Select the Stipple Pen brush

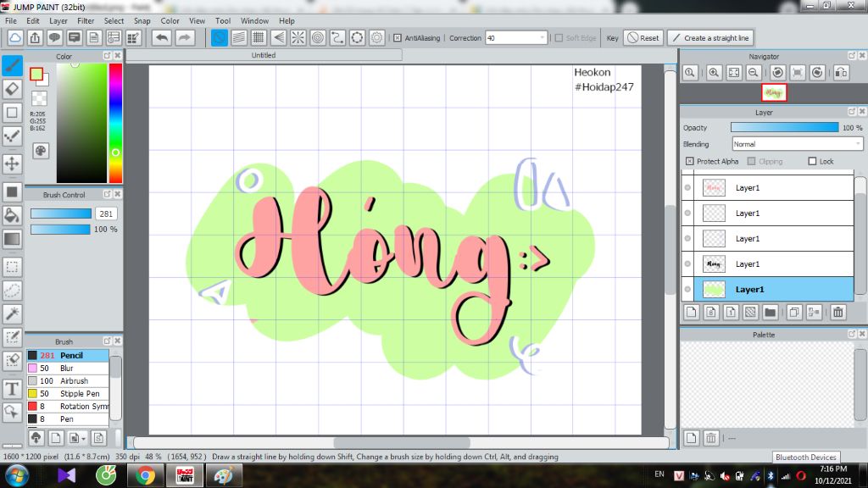click(68, 393)
